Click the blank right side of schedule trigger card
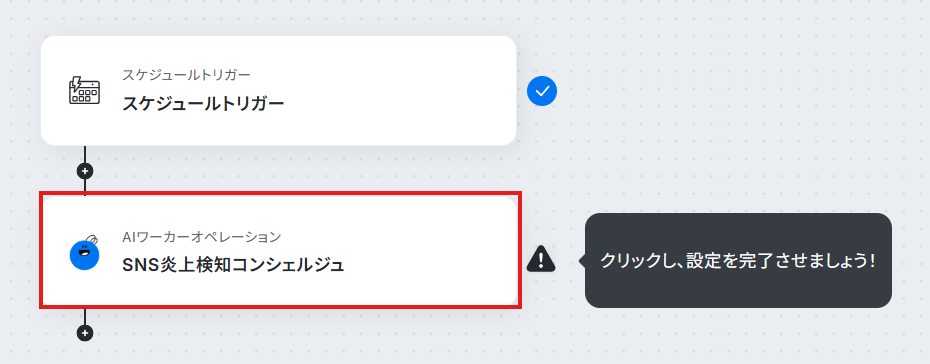Screen dimensions: 930x364 415,91
